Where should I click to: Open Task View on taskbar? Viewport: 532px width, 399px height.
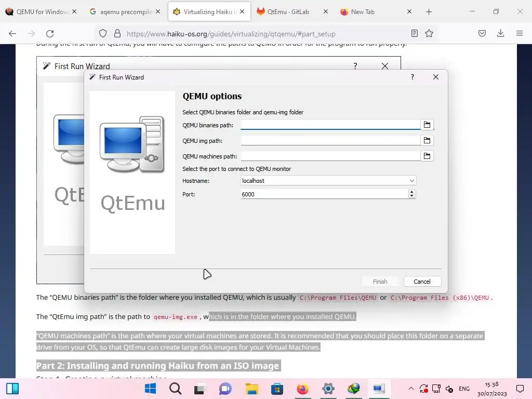tap(199, 389)
